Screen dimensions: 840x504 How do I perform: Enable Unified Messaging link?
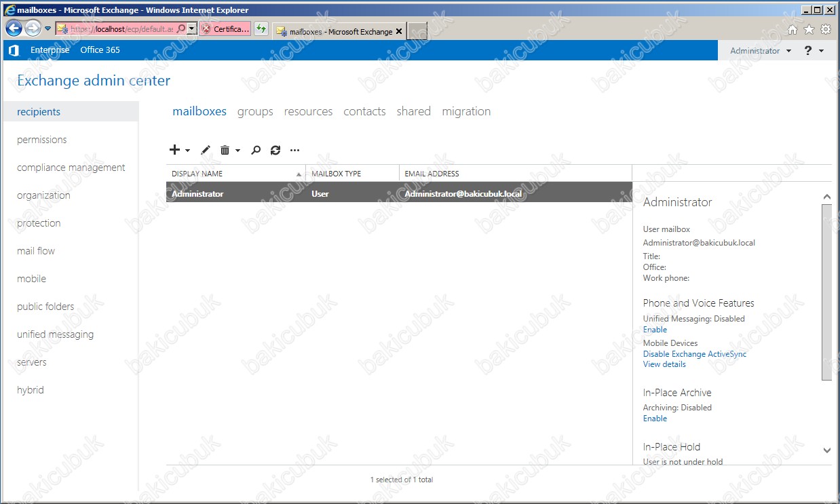coord(655,330)
